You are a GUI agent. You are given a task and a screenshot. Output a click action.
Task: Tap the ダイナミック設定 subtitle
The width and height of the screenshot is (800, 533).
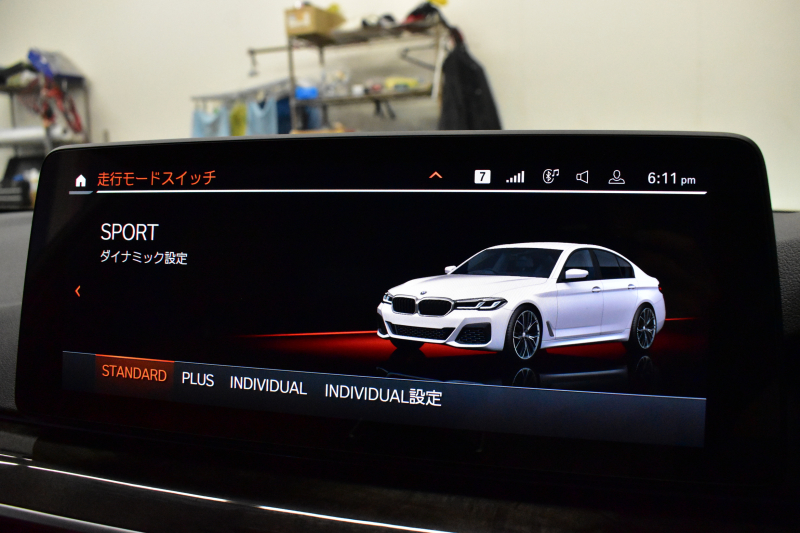(x=143, y=257)
